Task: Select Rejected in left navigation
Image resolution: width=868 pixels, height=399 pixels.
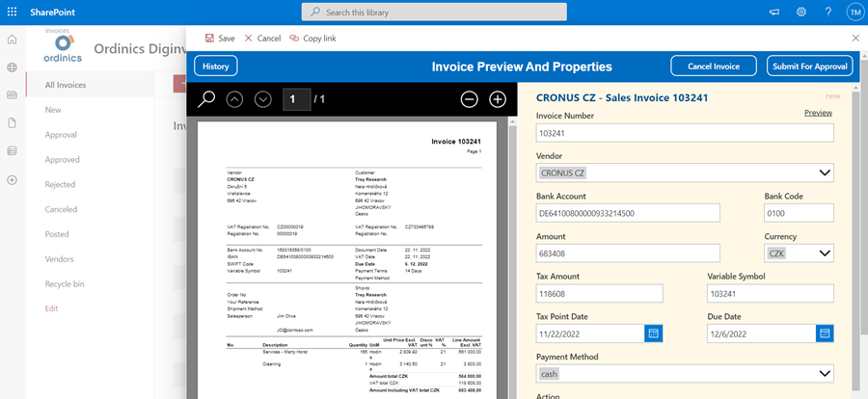Action: pos(61,184)
